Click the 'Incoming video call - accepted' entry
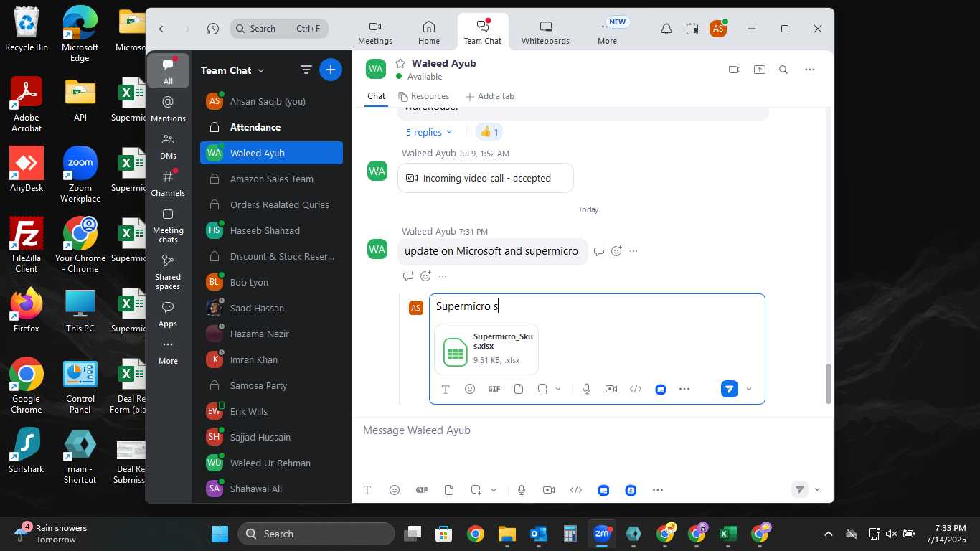 tap(486, 178)
